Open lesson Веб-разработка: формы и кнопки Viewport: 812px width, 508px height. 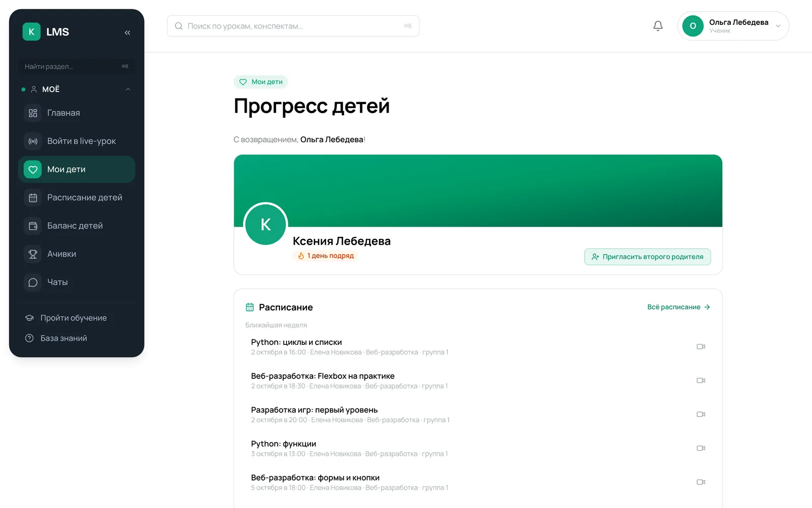tap(478, 482)
